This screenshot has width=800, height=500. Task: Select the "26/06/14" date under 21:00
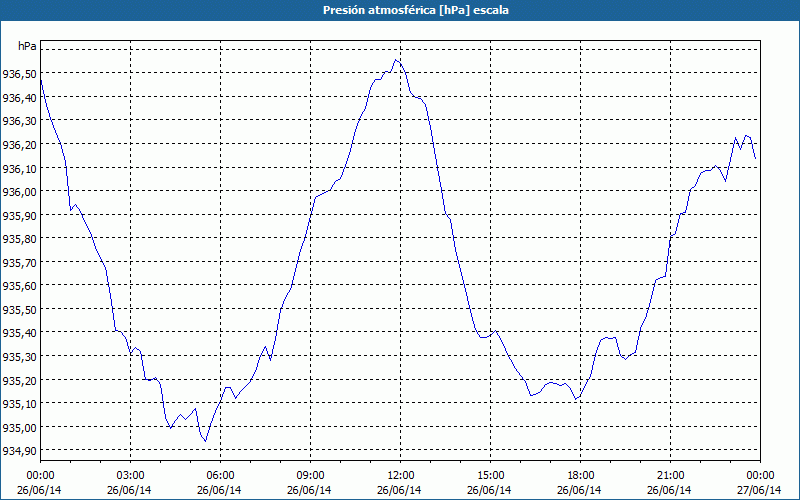click(x=670, y=490)
